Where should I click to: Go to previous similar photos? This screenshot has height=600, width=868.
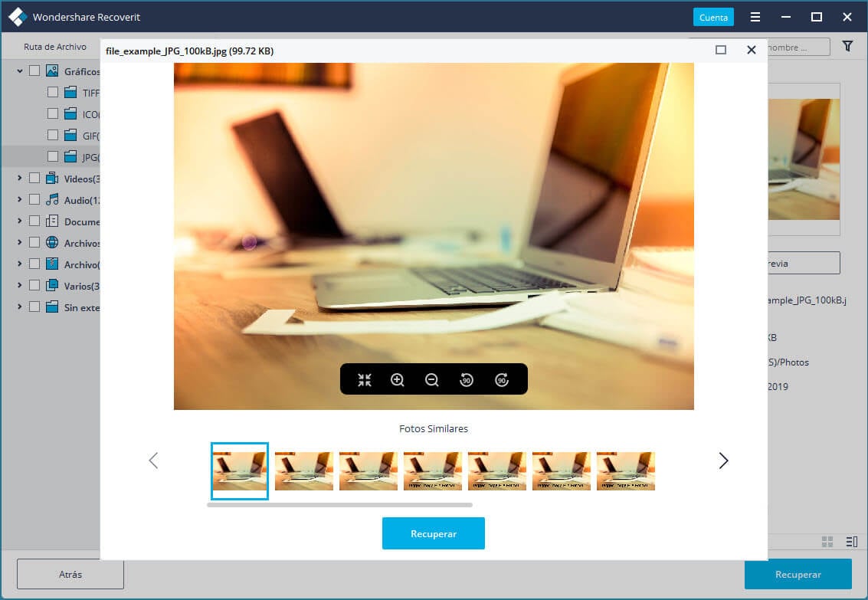pyautogui.click(x=153, y=461)
